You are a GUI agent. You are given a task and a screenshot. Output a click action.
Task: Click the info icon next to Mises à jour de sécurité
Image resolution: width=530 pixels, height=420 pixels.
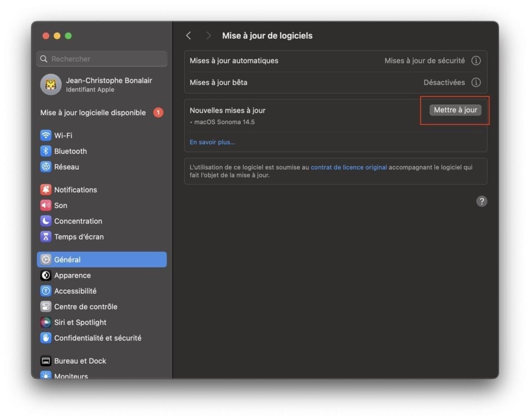coord(476,61)
